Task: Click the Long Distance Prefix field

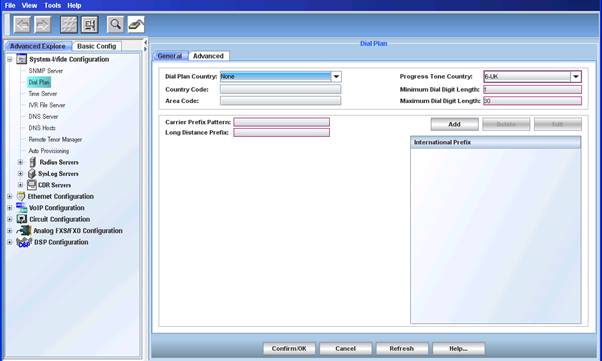Action: pyautogui.click(x=281, y=132)
